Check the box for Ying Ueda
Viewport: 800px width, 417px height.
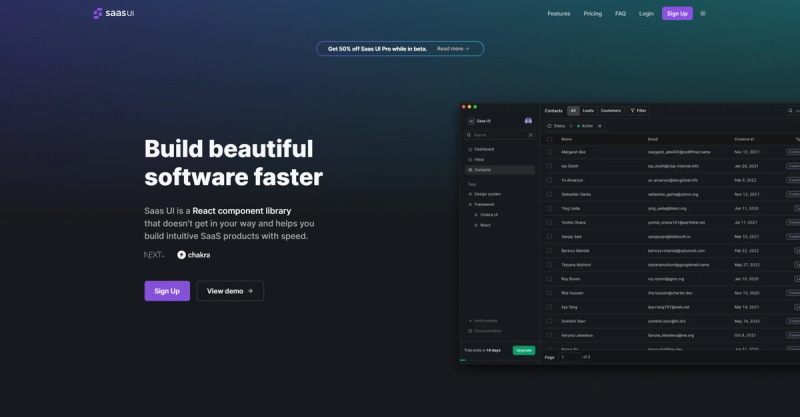click(549, 208)
